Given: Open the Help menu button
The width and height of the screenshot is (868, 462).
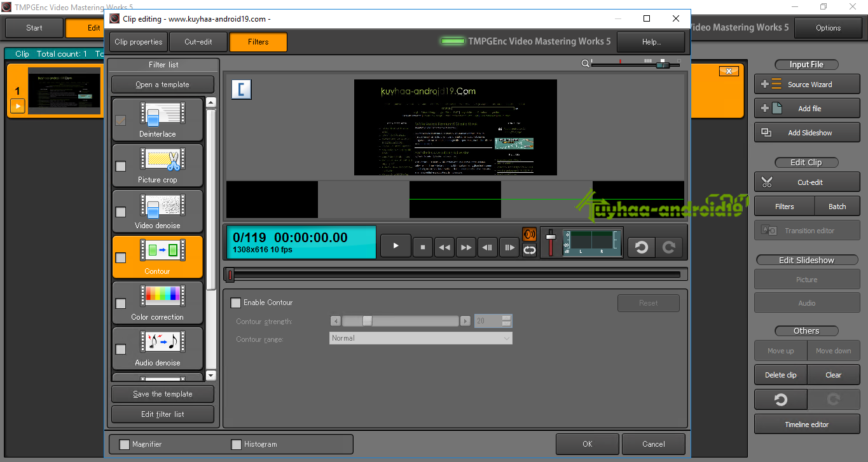Looking at the screenshot, I should (x=651, y=42).
